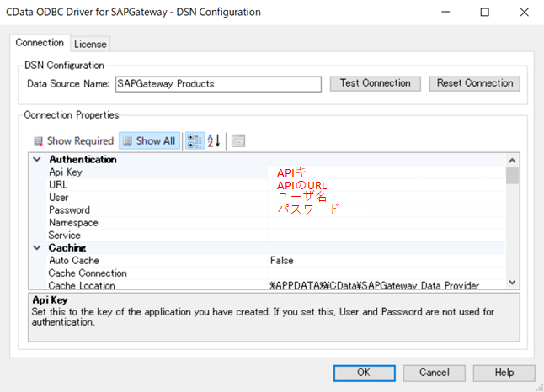Open the Property Pages icon
This screenshot has height=392, width=544.
click(238, 141)
